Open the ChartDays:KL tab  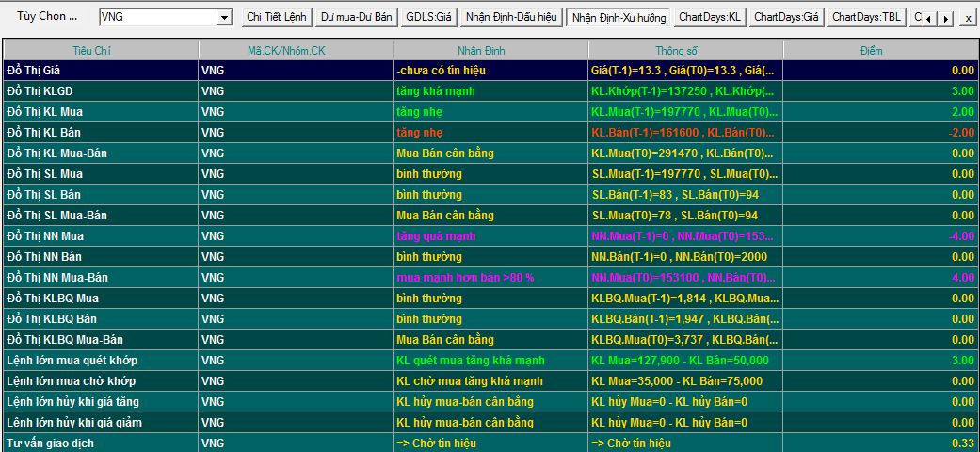710,18
